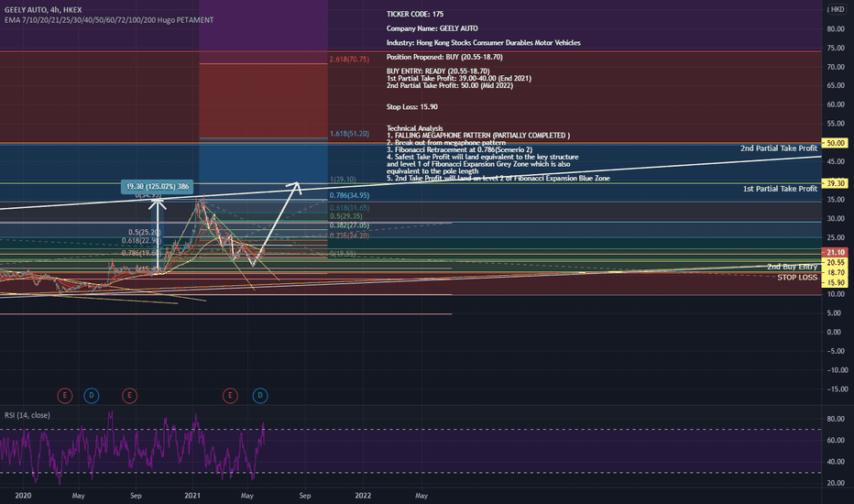The height and width of the screenshot is (504, 854).
Task: Click the 2022 label on time axis
Action: click(363, 495)
